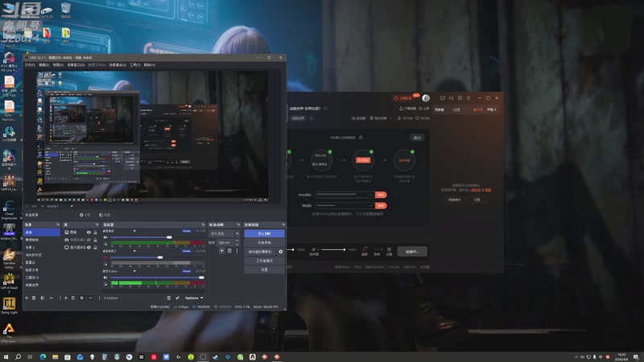The height and width of the screenshot is (362, 644).
Task: Click the OBS preview canvas
Action: click(x=152, y=136)
